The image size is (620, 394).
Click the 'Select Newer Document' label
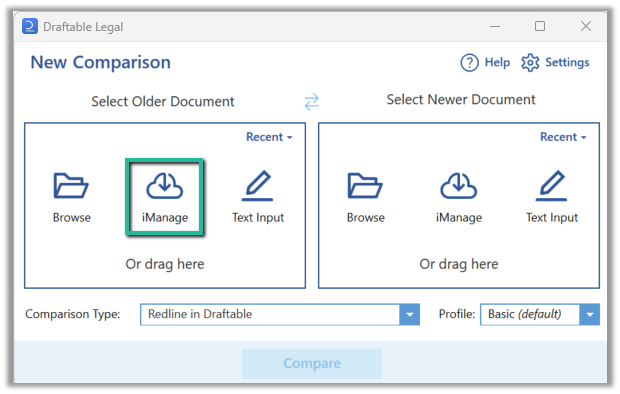click(x=461, y=100)
